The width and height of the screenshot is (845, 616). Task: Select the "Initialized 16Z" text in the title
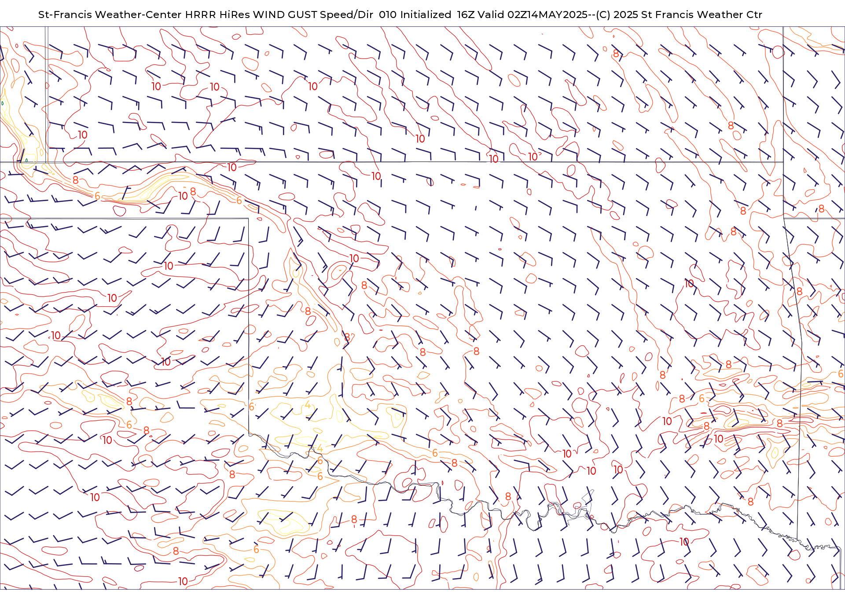pos(437,15)
